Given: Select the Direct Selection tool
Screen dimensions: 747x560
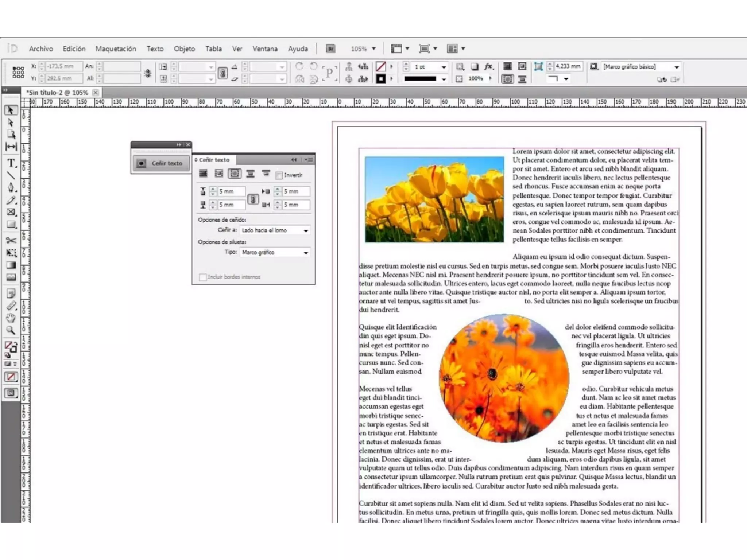Looking at the screenshot, I should [11, 122].
